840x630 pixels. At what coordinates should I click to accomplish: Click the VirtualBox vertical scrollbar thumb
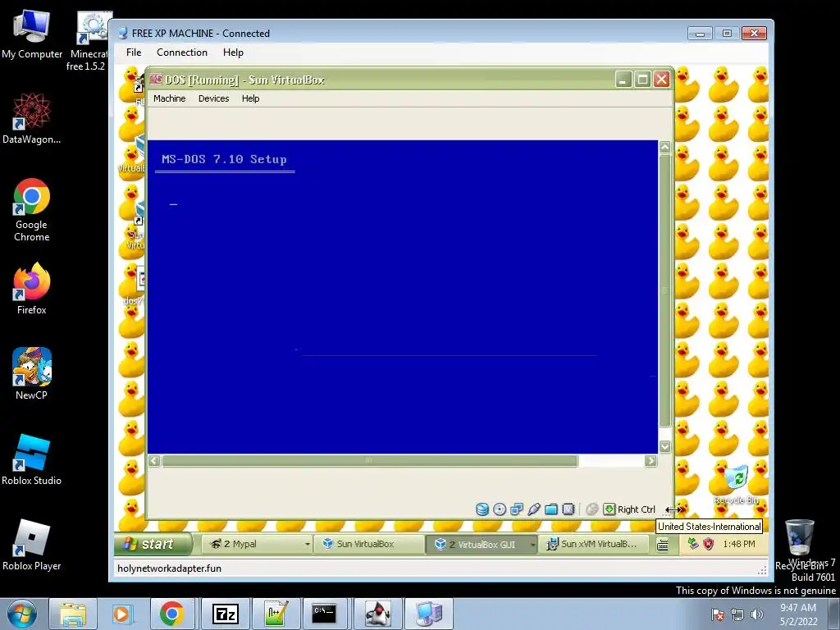click(x=664, y=290)
